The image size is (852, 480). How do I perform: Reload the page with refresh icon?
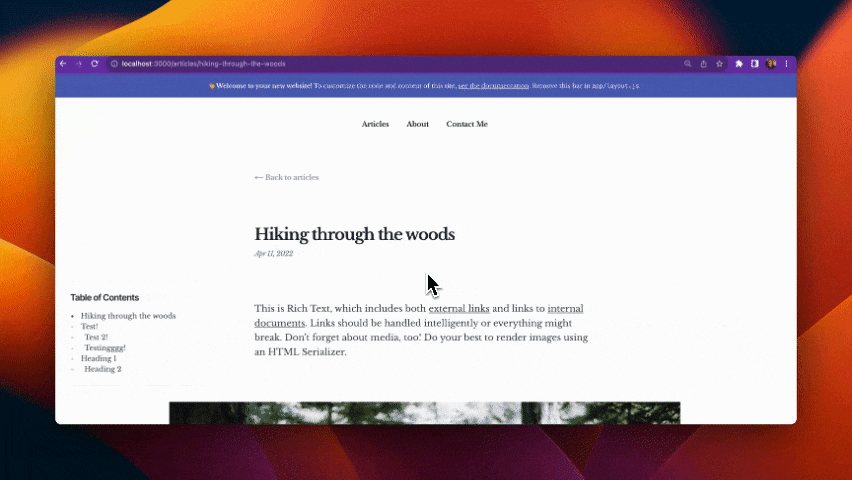pyautogui.click(x=95, y=64)
